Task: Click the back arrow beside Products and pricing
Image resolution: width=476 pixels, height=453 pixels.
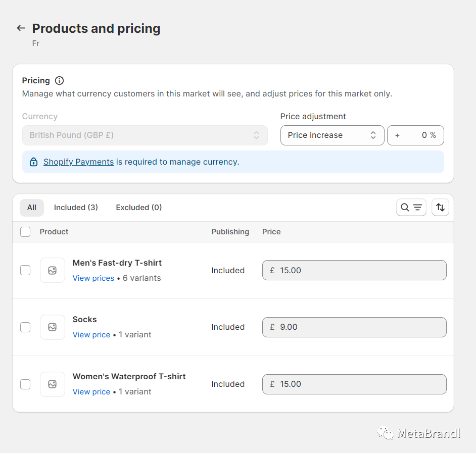Action: pos(21,28)
